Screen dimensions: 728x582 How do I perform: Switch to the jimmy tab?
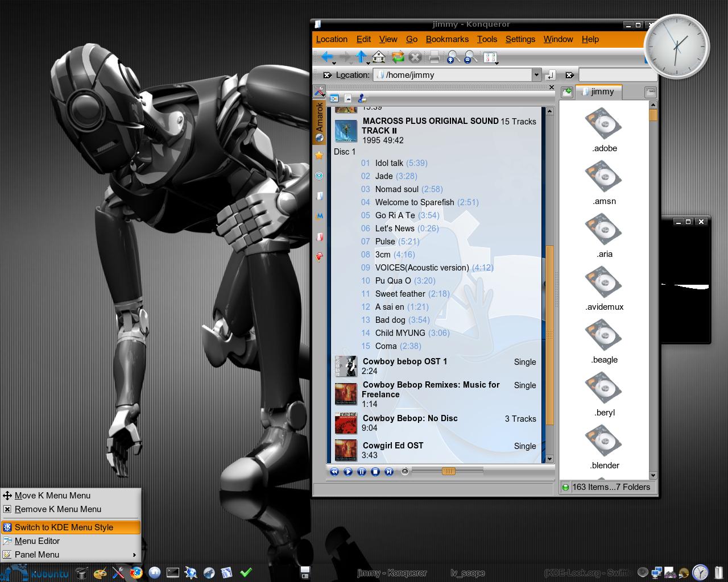point(598,92)
